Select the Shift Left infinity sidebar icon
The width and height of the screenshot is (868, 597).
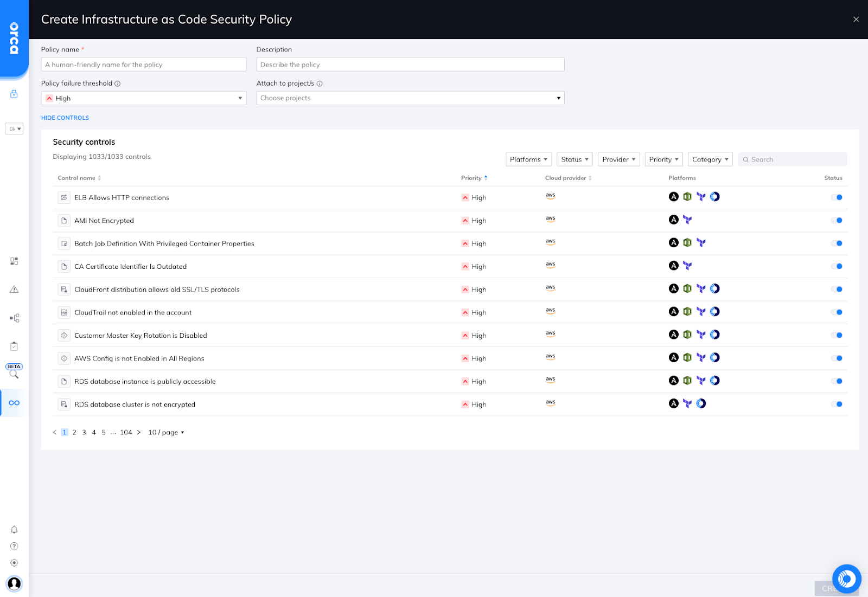point(14,403)
